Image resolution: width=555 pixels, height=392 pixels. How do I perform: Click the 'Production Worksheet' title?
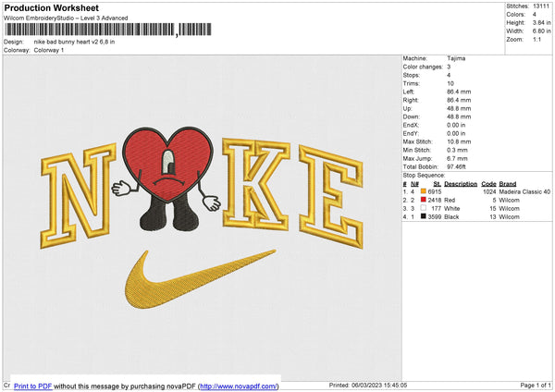point(52,7)
